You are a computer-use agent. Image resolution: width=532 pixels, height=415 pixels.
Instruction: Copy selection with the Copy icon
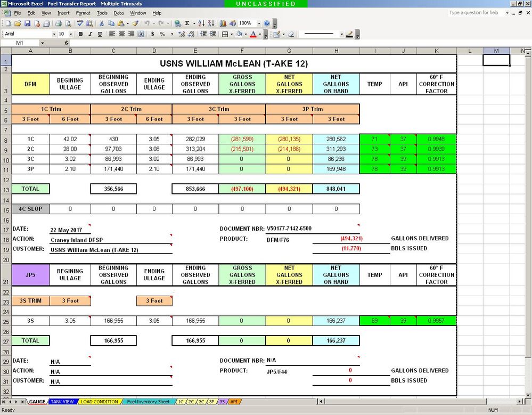pyautogui.click(x=111, y=23)
